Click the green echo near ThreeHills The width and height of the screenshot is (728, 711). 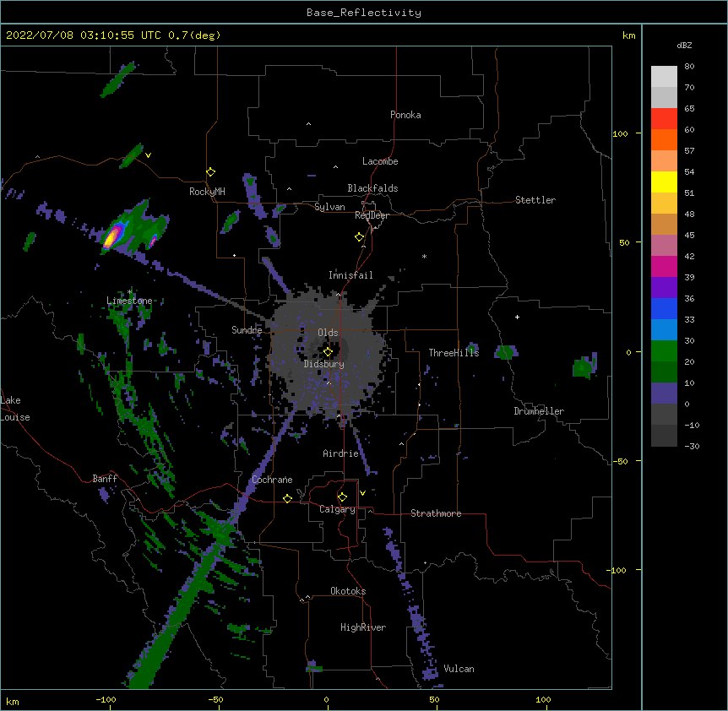tap(506, 352)
